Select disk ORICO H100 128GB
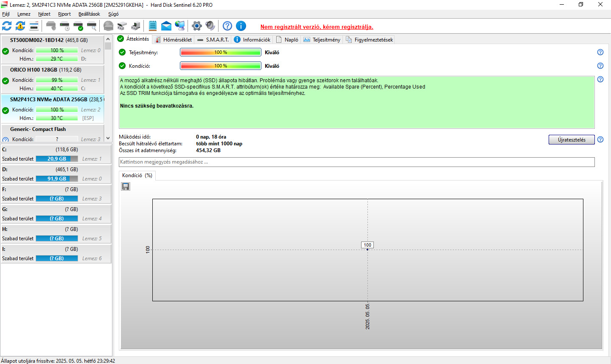This screenshot has height=364, width=611. (53, 79)
